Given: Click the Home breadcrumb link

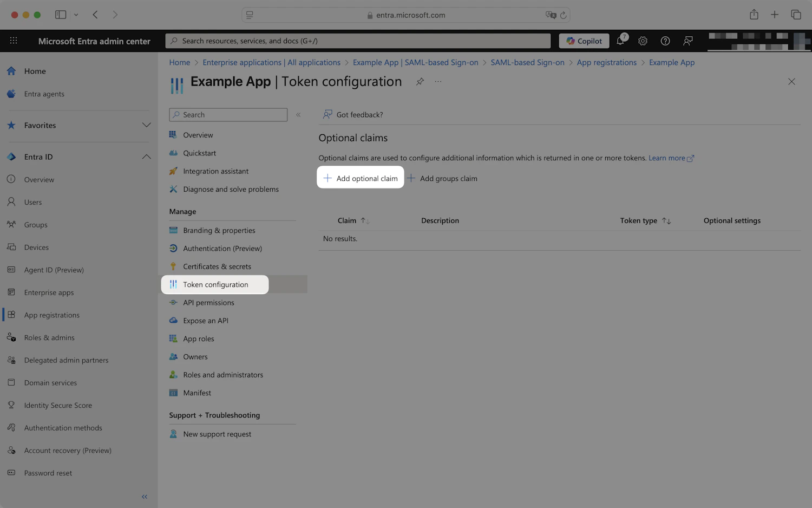Looking at the screenshot, I should click(x=179, y=62).
